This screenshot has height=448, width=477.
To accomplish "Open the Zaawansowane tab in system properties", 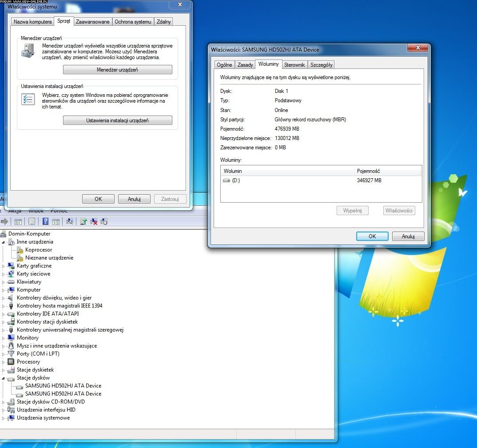I will (x=92, y=22).
